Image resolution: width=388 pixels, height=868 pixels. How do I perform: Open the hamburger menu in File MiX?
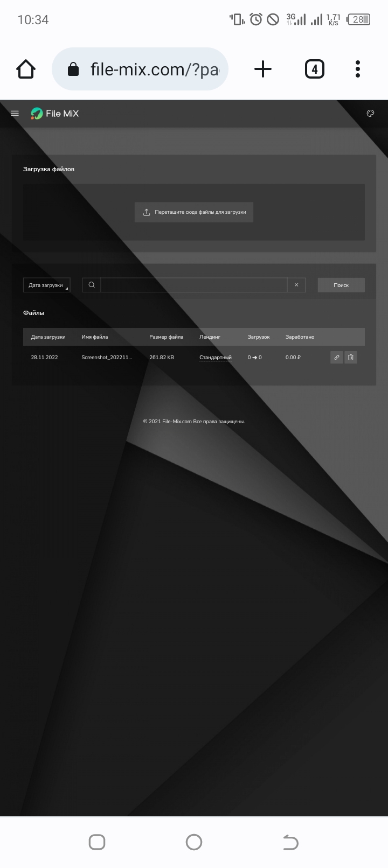click(x=15, y=113)
